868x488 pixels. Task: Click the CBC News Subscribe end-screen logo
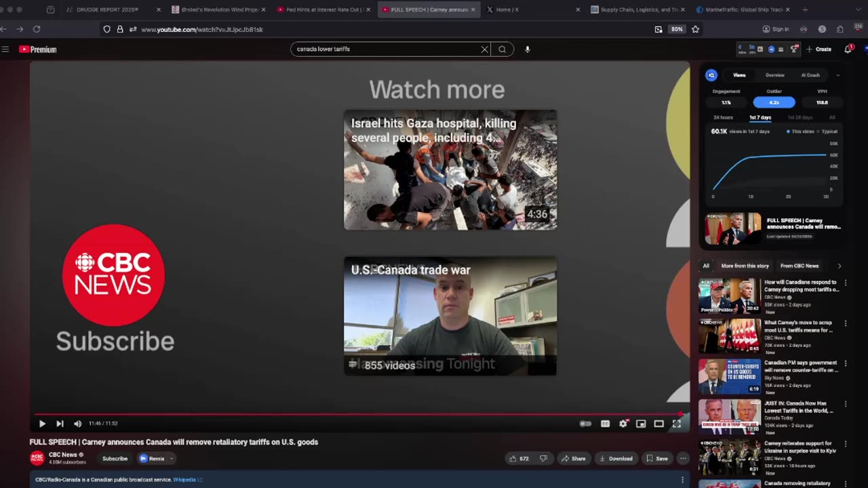pos(113,275)
